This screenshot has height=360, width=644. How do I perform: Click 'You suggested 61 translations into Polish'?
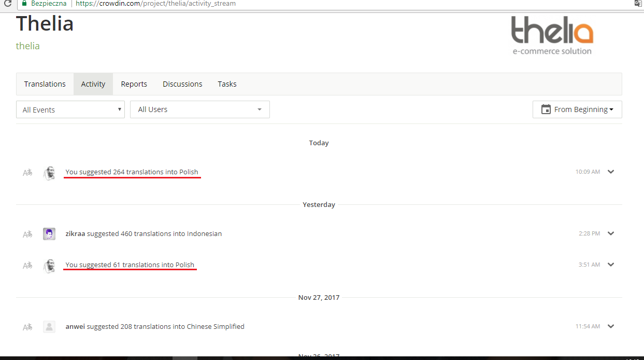click(130, 265)
